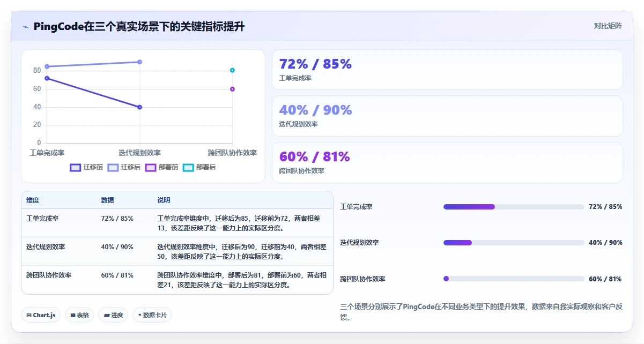Click the 跨团队协作效率 cell in the table
Image resolution: width=644 pixels, height=344 pixels.
click(x=49, y=275)
